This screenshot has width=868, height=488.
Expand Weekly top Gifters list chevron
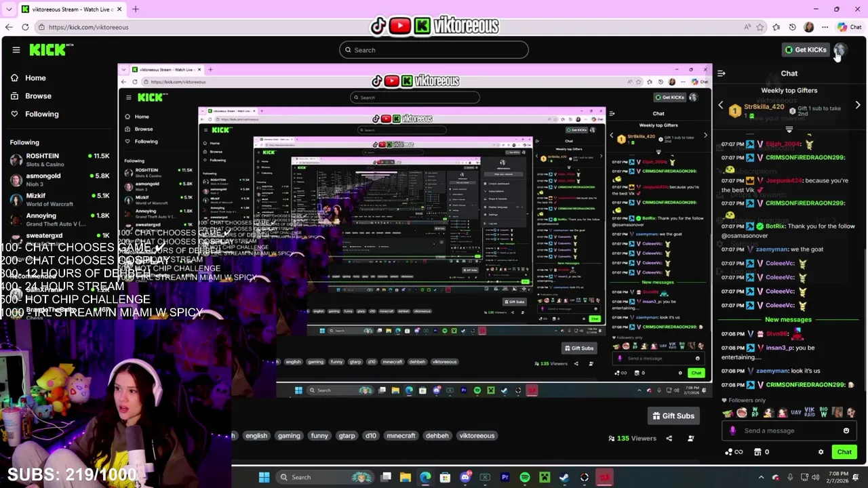[x=789, y=129]
